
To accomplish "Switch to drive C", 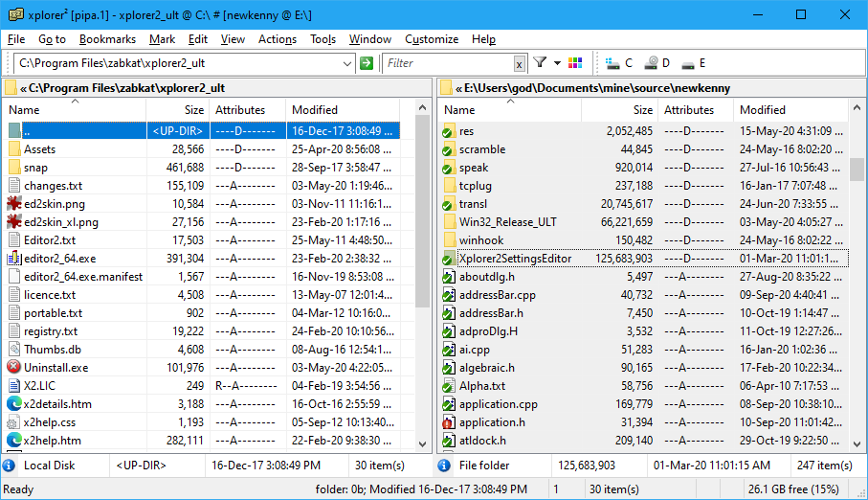I will tap(619, 63).
